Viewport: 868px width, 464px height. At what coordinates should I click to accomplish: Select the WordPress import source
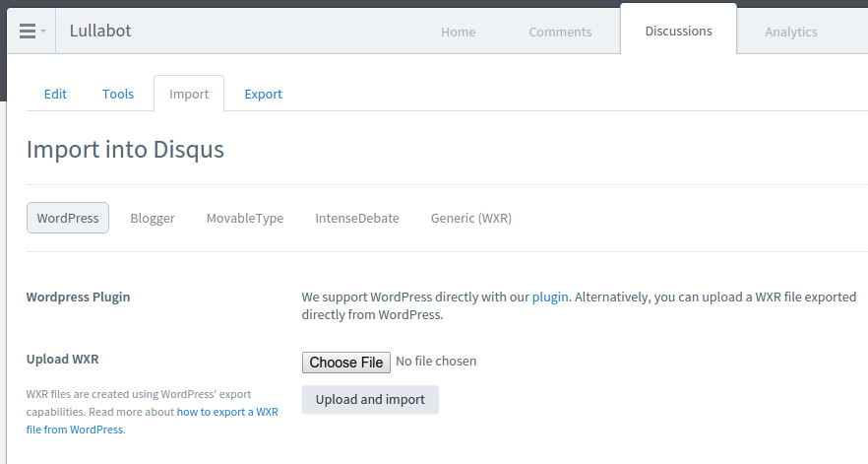point(68,218)
